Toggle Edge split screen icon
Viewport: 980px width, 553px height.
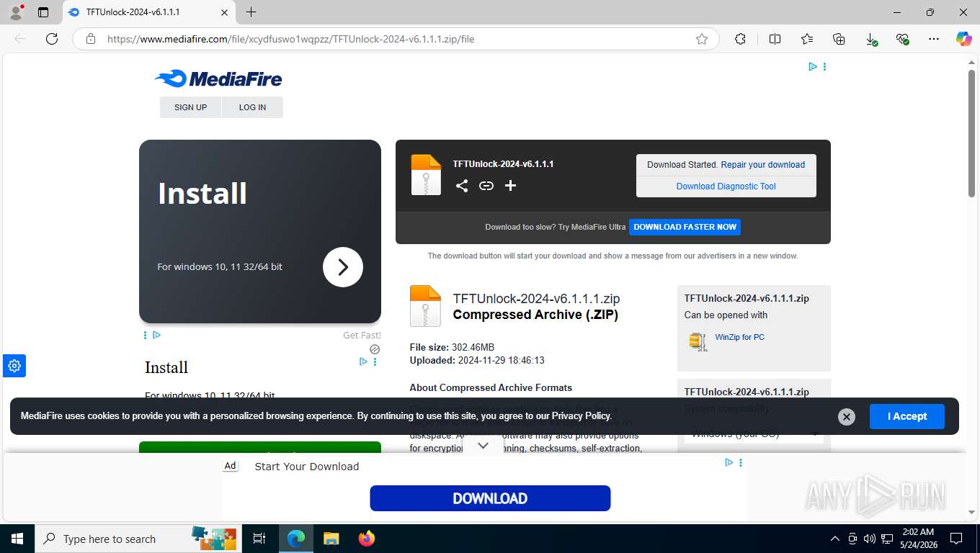[775, 39]
